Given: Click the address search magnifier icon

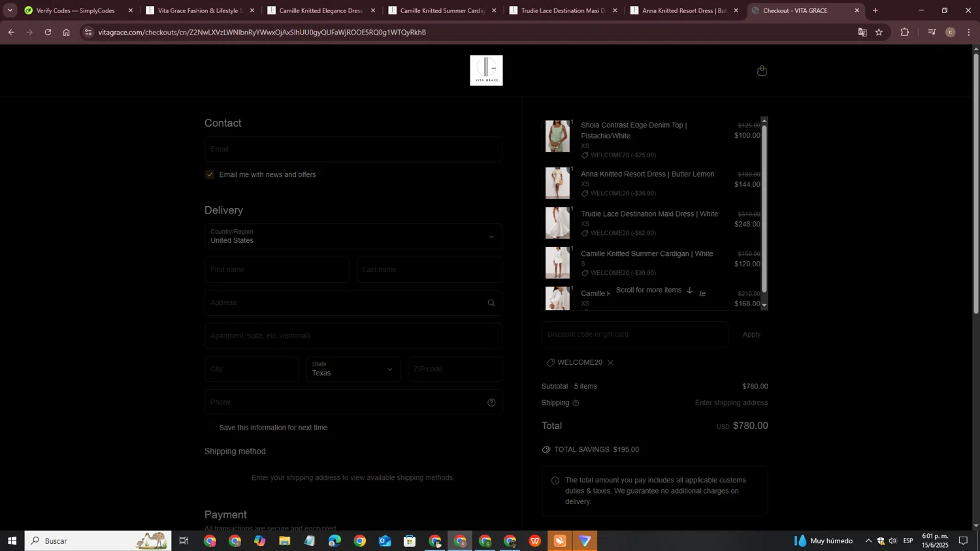Looking at the screenshot, I should click(x=491, y=303).
